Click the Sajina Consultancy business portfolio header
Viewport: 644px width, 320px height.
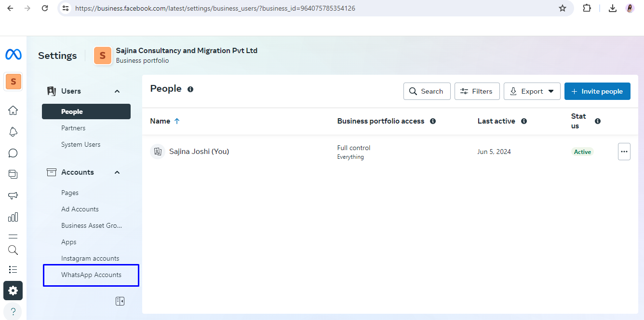(176, 56)
